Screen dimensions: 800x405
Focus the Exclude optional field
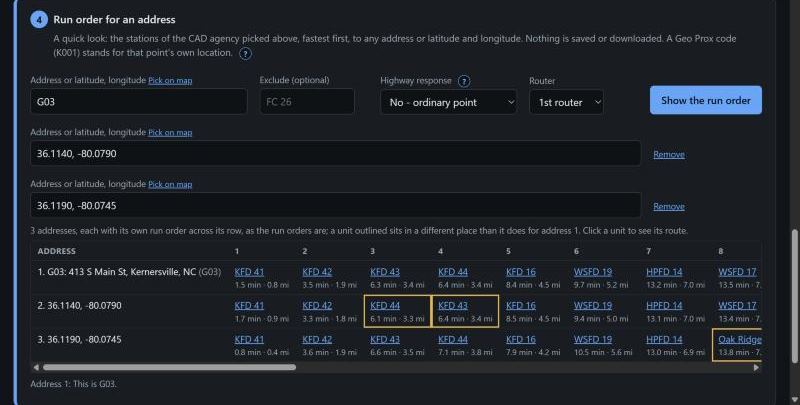point(307,102)
